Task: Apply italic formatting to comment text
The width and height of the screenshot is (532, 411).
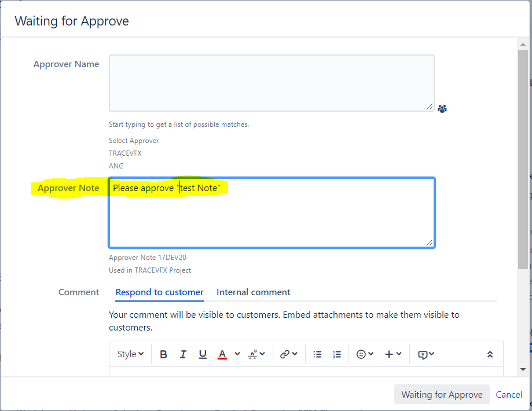Action: [x=183, y=354]
